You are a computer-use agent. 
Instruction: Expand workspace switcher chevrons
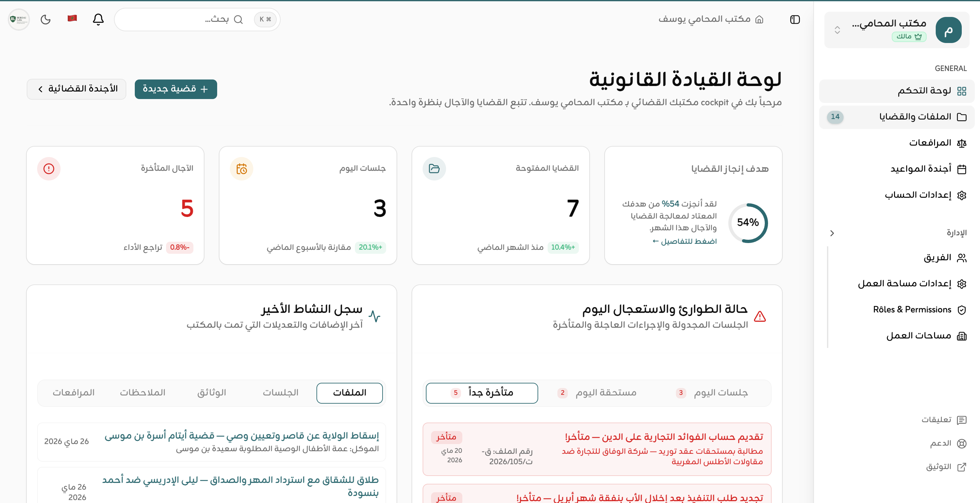click(837, 30)
